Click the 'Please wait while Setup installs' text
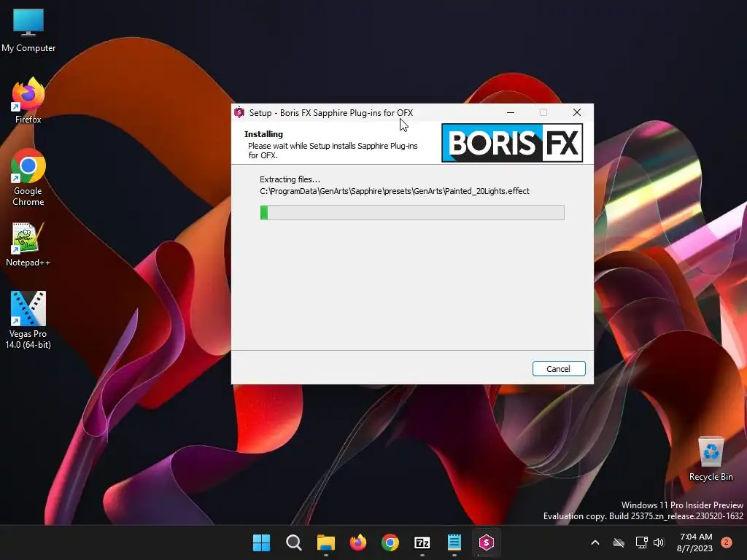The image size is (747, 560). (x=333, y=150)
